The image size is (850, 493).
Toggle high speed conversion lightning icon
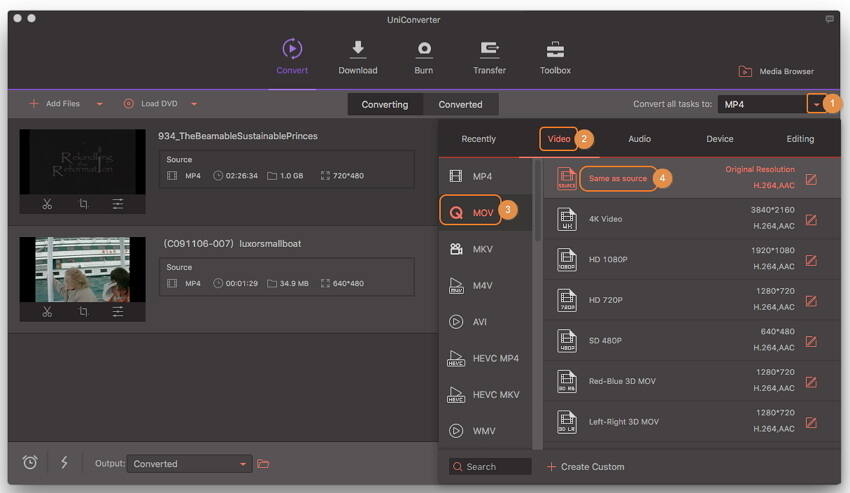pos(64,463)
